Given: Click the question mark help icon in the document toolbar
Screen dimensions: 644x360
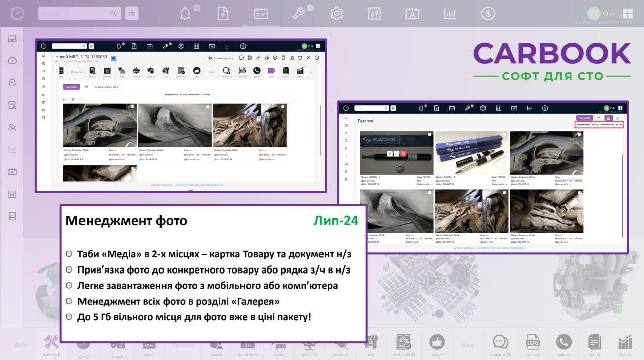Looking at the screenshot, I should [x=317, y=58].
